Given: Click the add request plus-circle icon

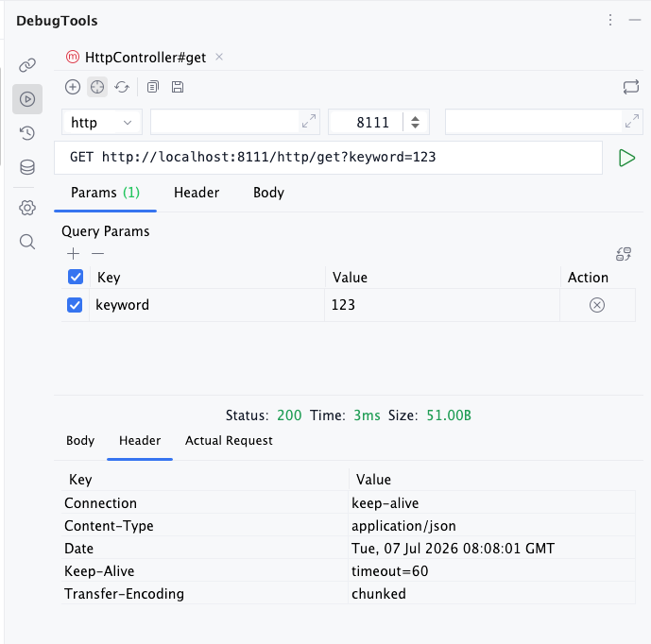Looking at the screenshot, I should pos(73,87).
